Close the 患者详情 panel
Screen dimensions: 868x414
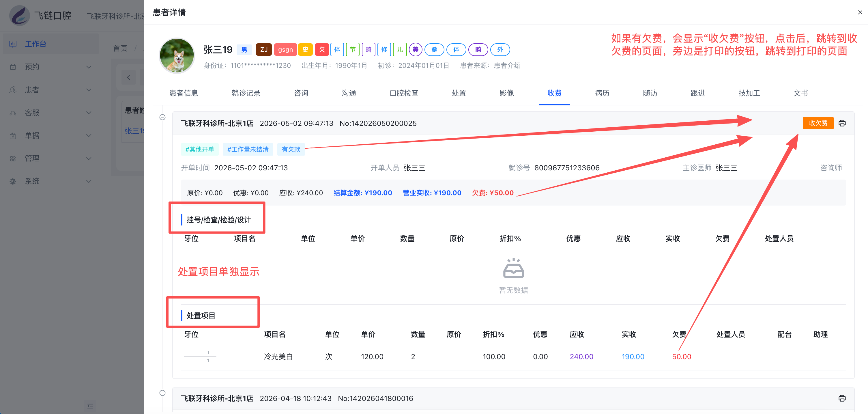pos(860,12)
